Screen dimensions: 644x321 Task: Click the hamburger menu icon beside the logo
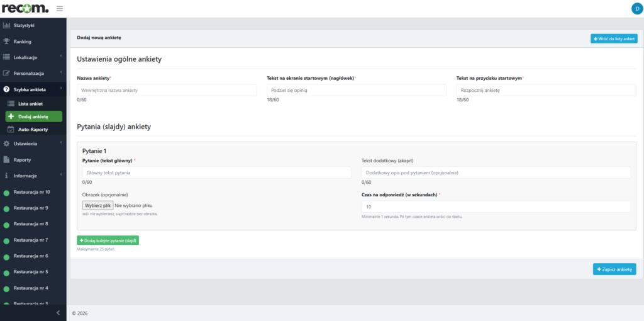click(x=60, y=8)
